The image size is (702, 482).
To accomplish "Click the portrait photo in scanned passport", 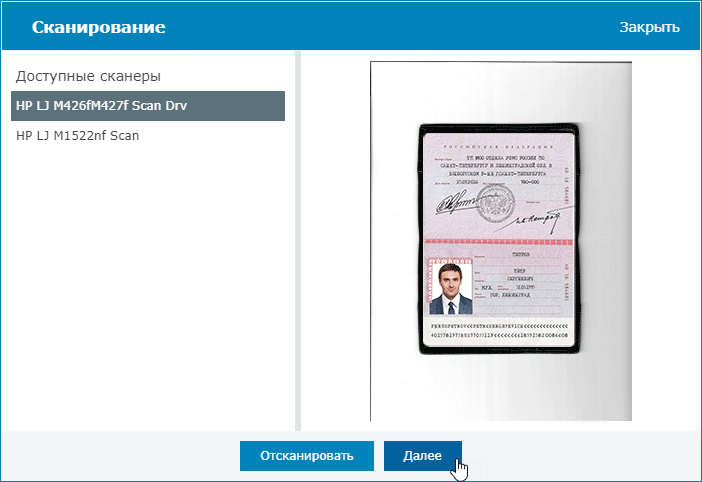I will click(449, 287).
